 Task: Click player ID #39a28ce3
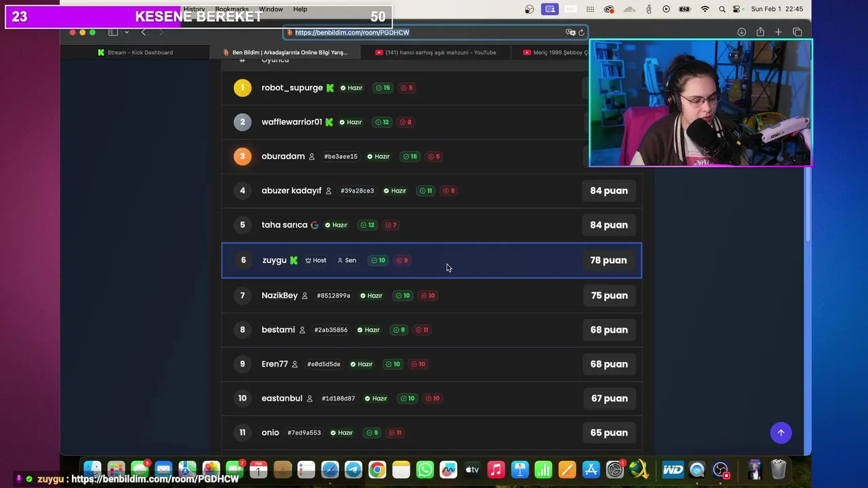pos(357,191)
